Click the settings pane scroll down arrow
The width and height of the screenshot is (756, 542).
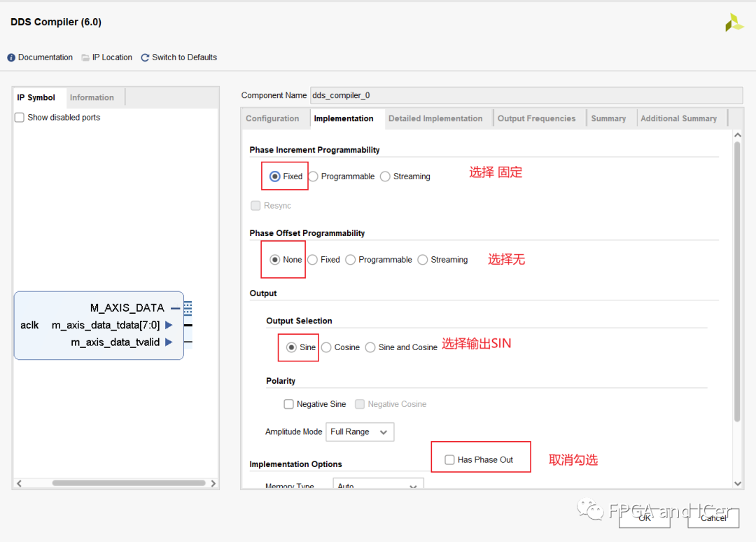pos(738,484)
